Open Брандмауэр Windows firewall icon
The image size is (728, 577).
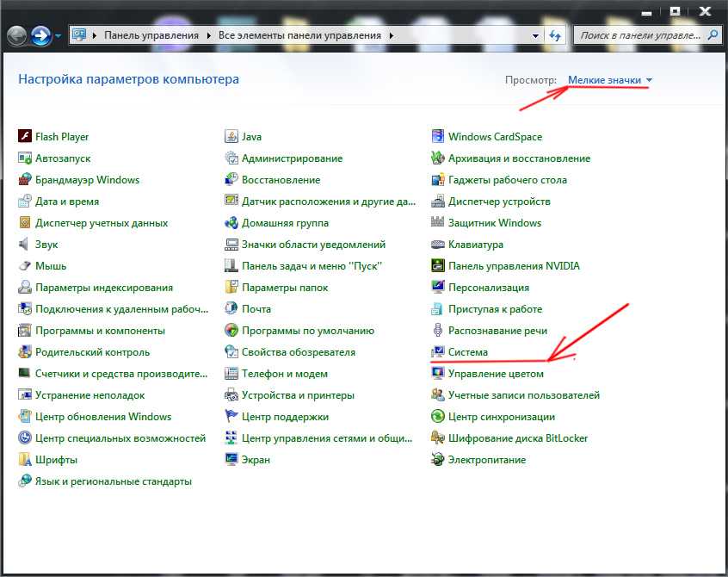tap(25, 179)
